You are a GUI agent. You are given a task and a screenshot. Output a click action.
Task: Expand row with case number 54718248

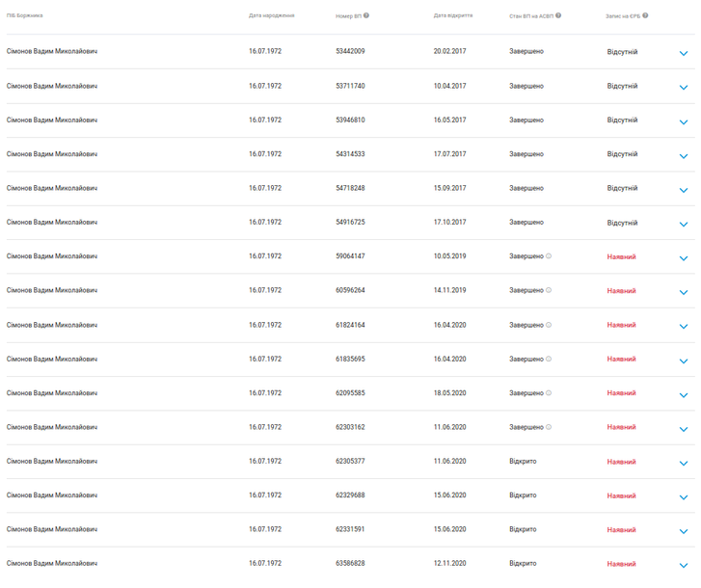tap(684, 190)
